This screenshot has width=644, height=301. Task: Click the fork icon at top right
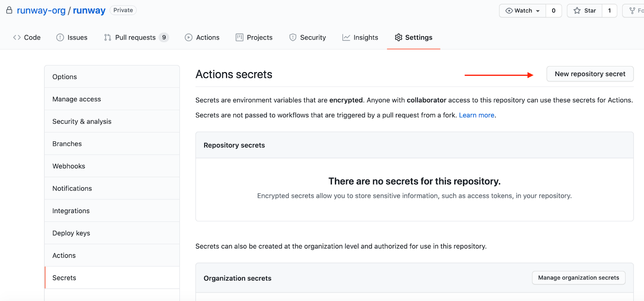coord(632,11)
